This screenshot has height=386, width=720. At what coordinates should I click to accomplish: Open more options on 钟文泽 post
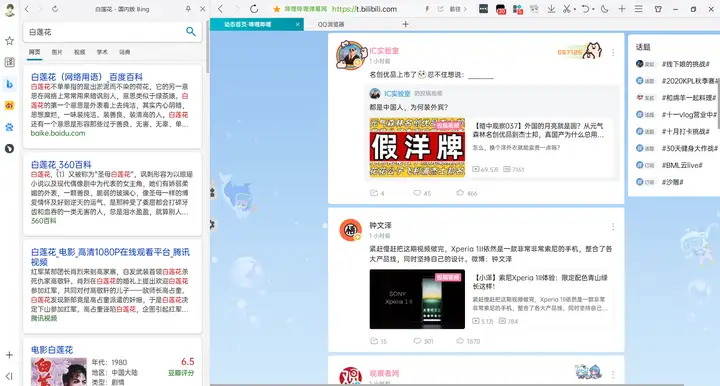coord(613,227)
